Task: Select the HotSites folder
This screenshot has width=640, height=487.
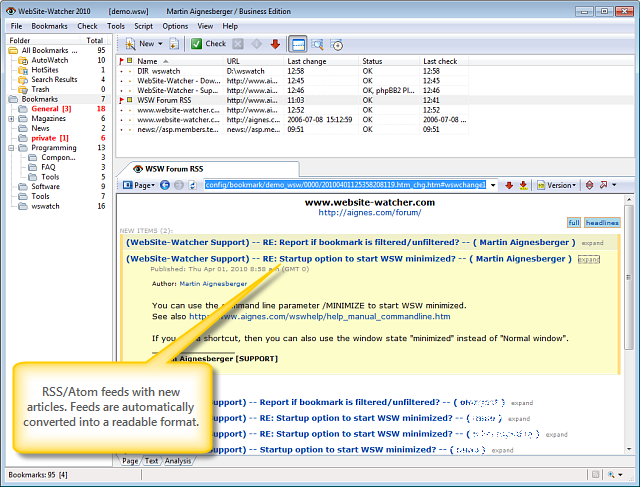Action: 45,70
